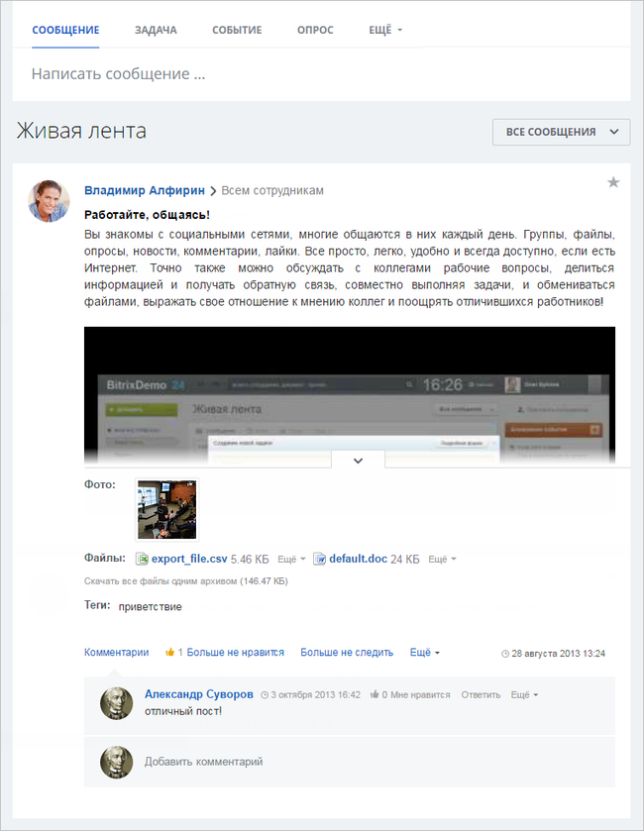
Task: Open Александр Суворов's profile link
Action: click(199, 694)
